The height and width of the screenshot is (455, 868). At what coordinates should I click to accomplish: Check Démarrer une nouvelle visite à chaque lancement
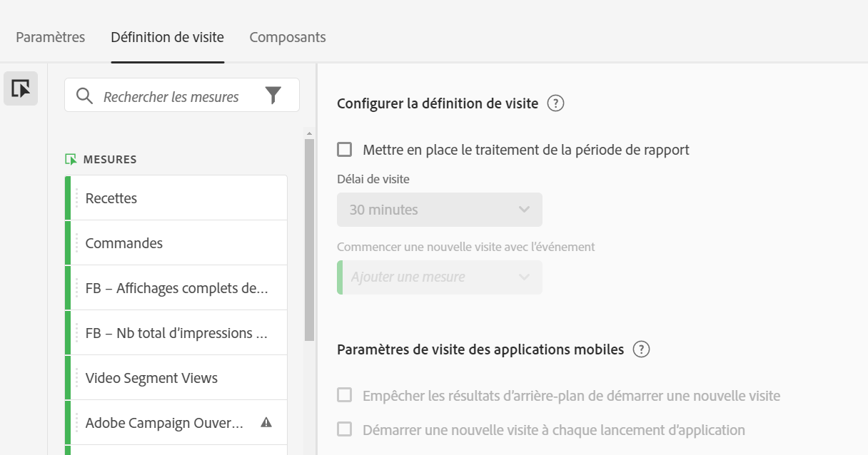[345, 429]
